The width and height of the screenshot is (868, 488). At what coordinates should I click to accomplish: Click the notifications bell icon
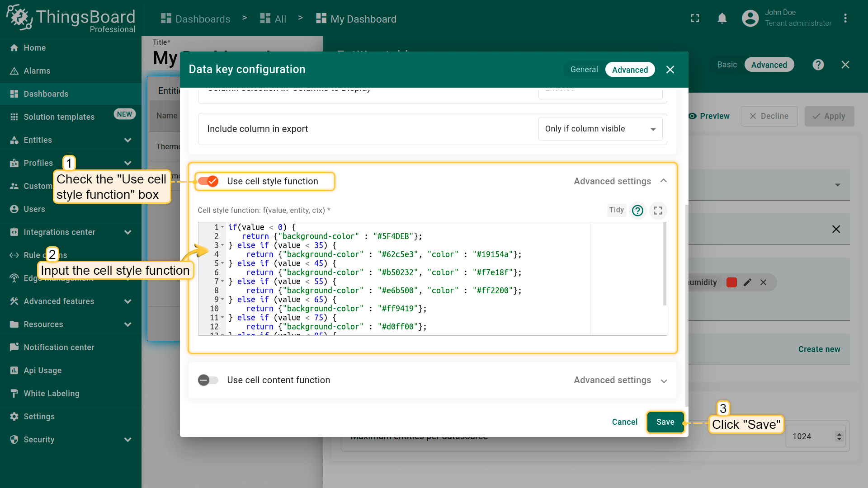722,19
